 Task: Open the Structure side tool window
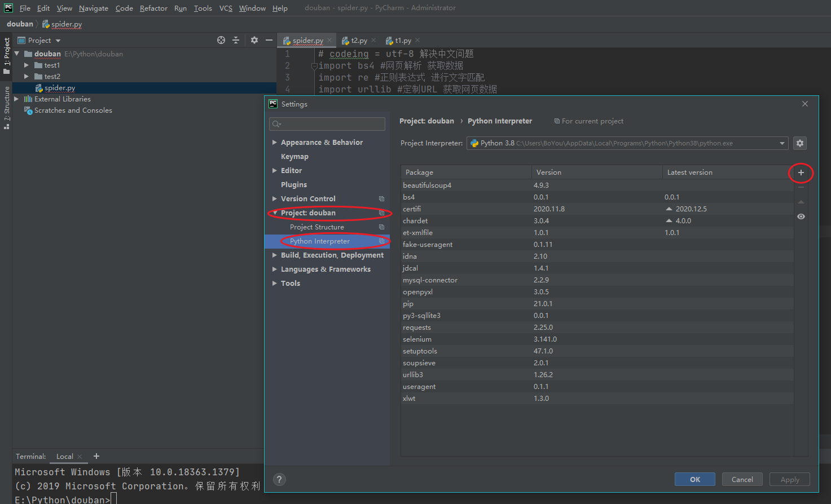(6, 108)
